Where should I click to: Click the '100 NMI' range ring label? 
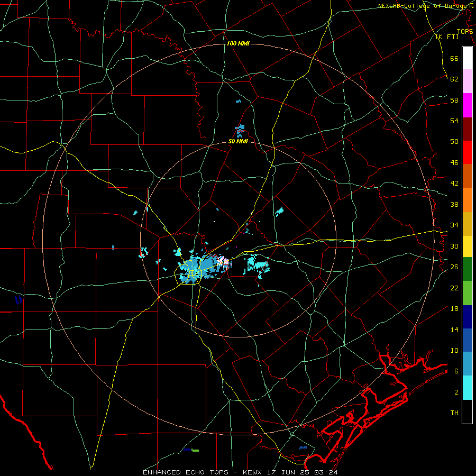coord(238,44)
